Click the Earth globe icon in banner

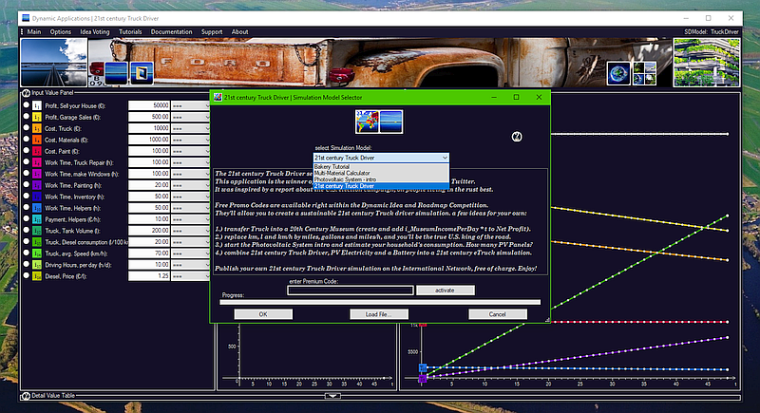[620, 73]
